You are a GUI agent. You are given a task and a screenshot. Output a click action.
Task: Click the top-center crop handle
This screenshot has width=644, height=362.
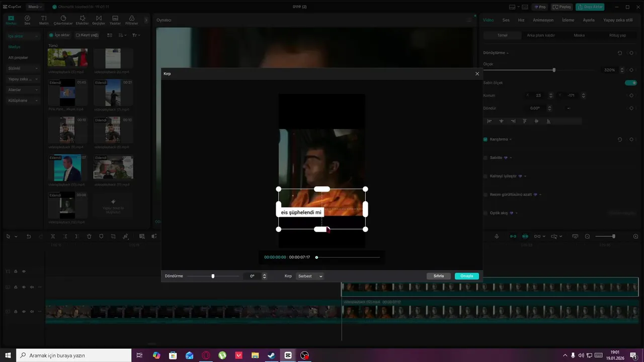(x=322, y=189)
